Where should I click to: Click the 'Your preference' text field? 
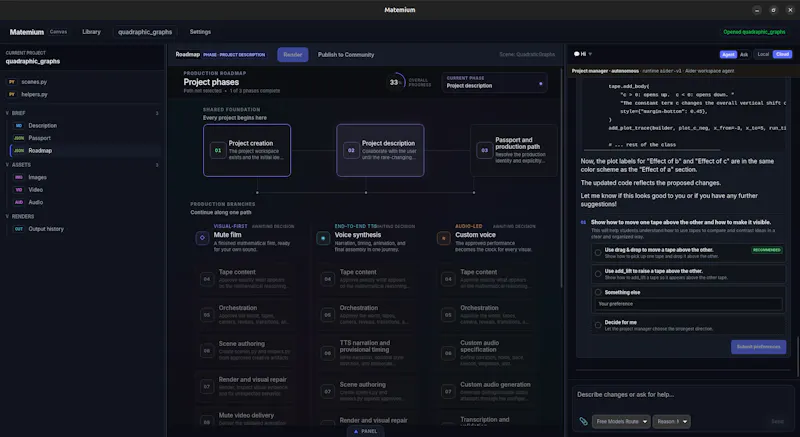(688, 304)
